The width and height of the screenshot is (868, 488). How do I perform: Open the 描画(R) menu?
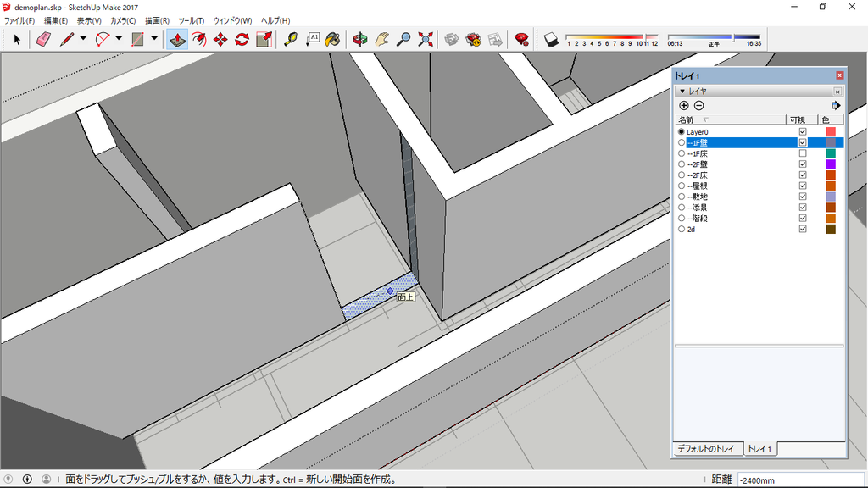pyautogui.click(x=157, y=20)
